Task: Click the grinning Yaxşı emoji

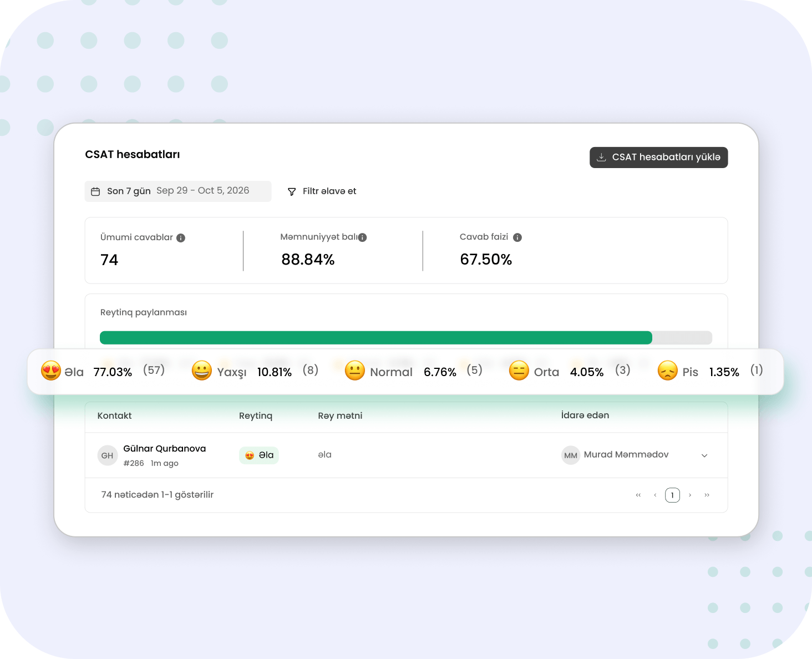Action: (202, 371)
